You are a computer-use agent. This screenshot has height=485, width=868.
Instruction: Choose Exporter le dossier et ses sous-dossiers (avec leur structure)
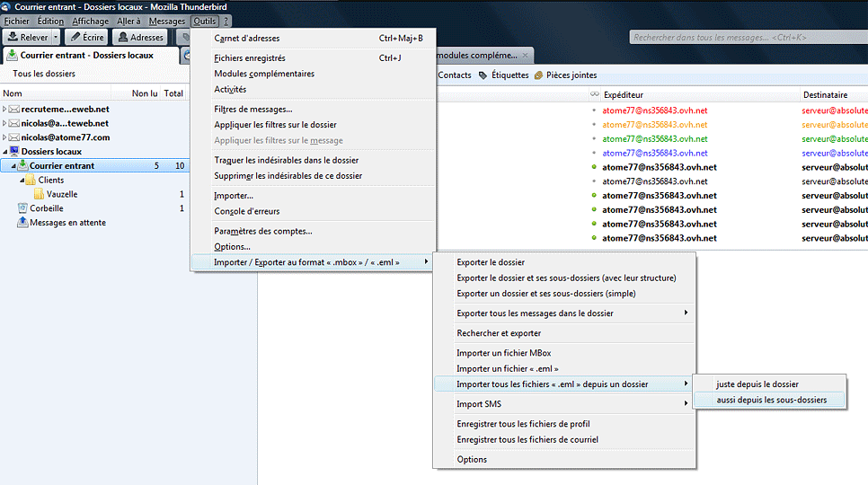[564, 278]
